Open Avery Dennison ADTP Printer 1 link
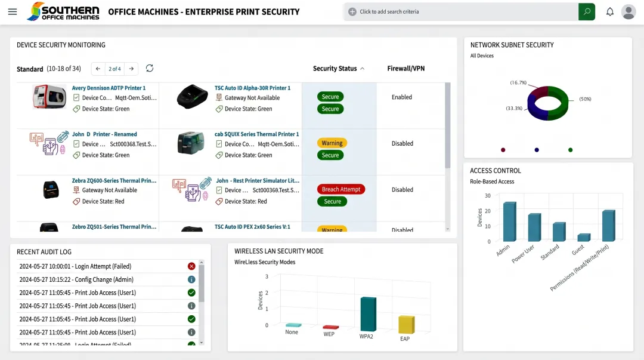This screenshot has width=644, height=360. [109, 88]
